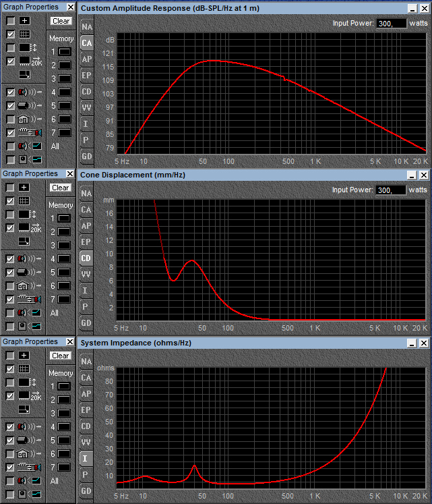The width and height of the screenshot is (432, 504).
Task: Select the EP tab in the System Impedance window
Action: [86, 410]
